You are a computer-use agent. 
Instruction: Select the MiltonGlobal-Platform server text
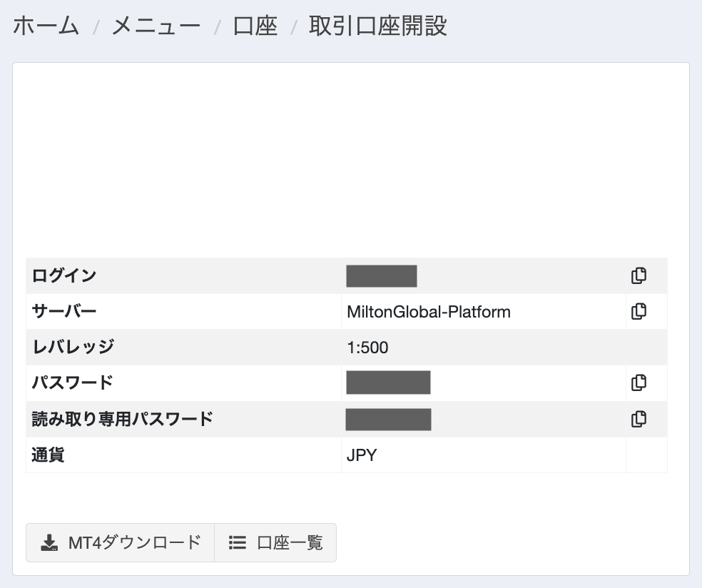[429, 312]
